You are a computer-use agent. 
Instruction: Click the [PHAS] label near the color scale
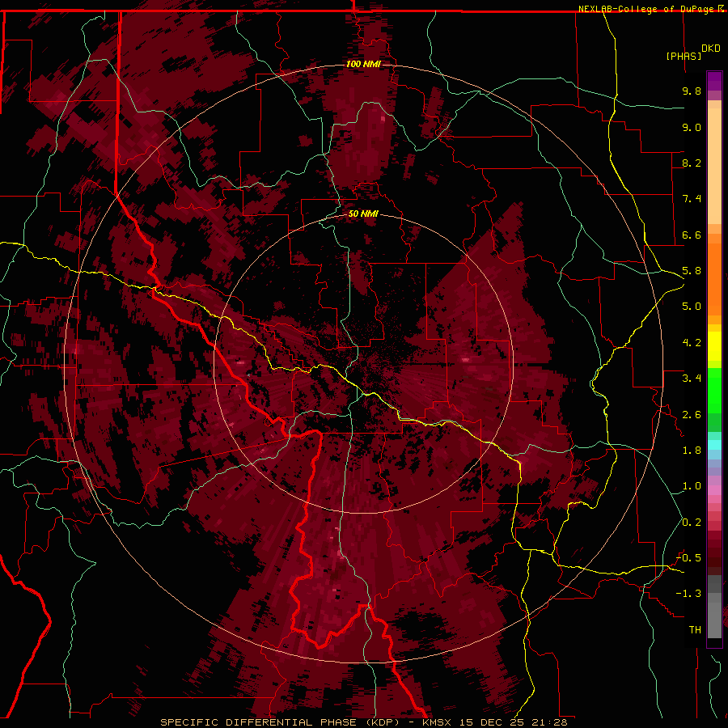pyautogui.click(x=684, y=56)
